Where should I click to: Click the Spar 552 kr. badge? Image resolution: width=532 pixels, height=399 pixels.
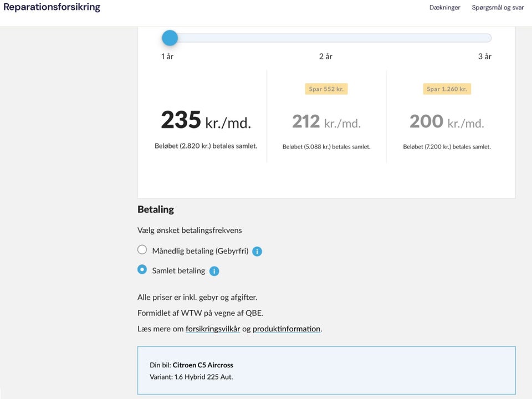326,89
